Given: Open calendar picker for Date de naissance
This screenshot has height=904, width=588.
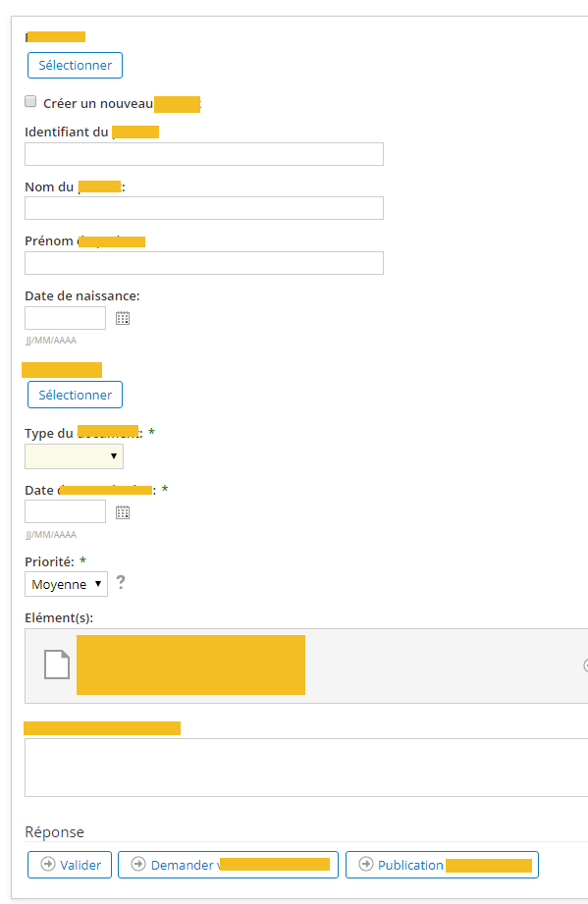Looking at the screenshot, I should 122,318.
